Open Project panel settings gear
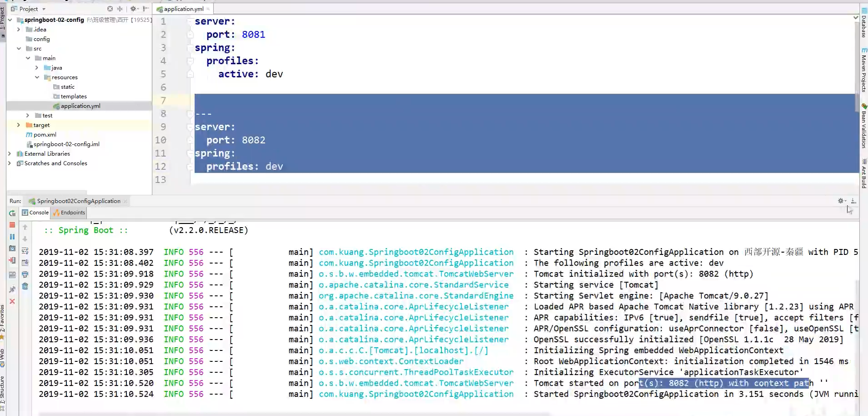 [x=134, y=9]
